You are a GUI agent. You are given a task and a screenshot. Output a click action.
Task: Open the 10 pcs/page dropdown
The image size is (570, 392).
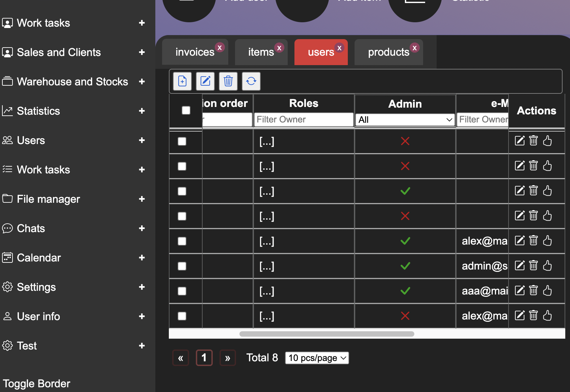(x=317, y=358)
